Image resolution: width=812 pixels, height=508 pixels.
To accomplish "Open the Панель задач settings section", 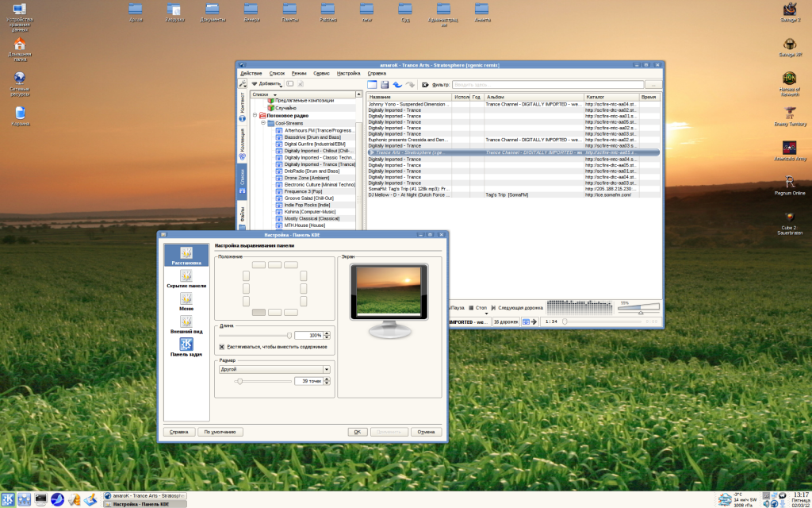I will pyautogui.click(x=186, y=348).
